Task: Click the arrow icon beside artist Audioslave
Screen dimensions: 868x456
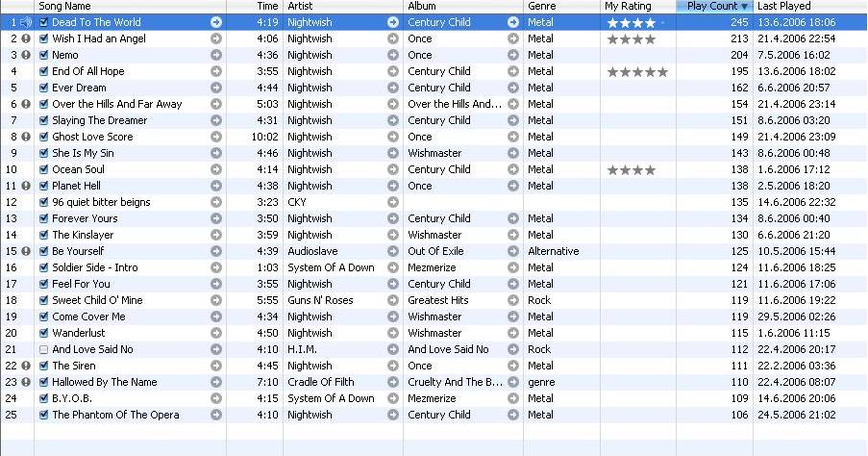Action: (x=393, y=251)
